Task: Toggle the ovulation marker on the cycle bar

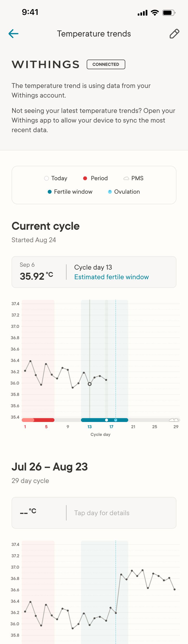Action: tap(115, 420)
